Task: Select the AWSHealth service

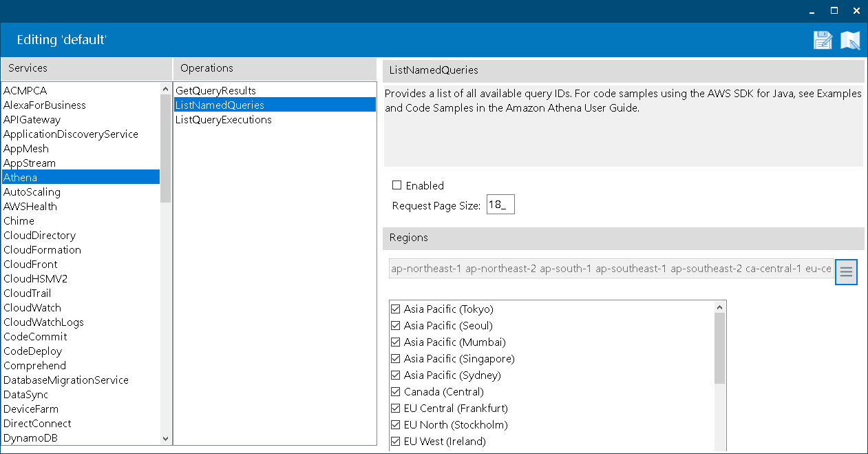Action: pos(81,207)
